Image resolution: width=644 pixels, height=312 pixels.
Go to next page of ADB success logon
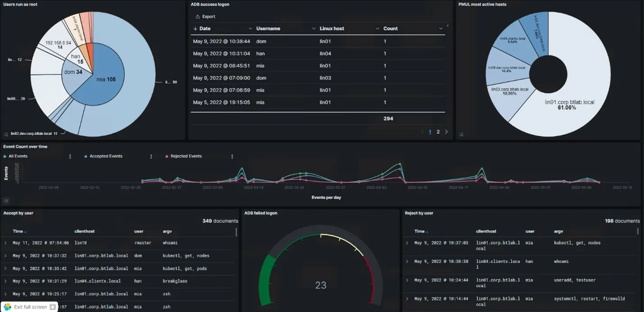[447, 132]
